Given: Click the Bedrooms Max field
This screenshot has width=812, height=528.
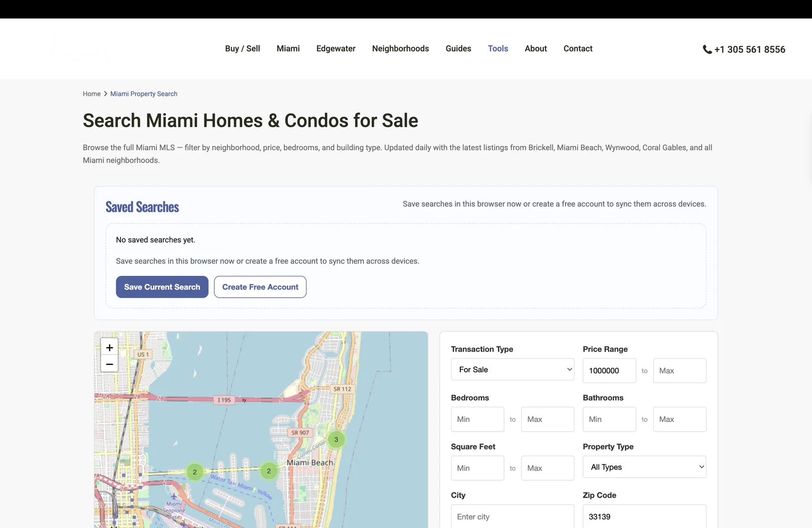Looking at the screenshot, I should (548, 419).
